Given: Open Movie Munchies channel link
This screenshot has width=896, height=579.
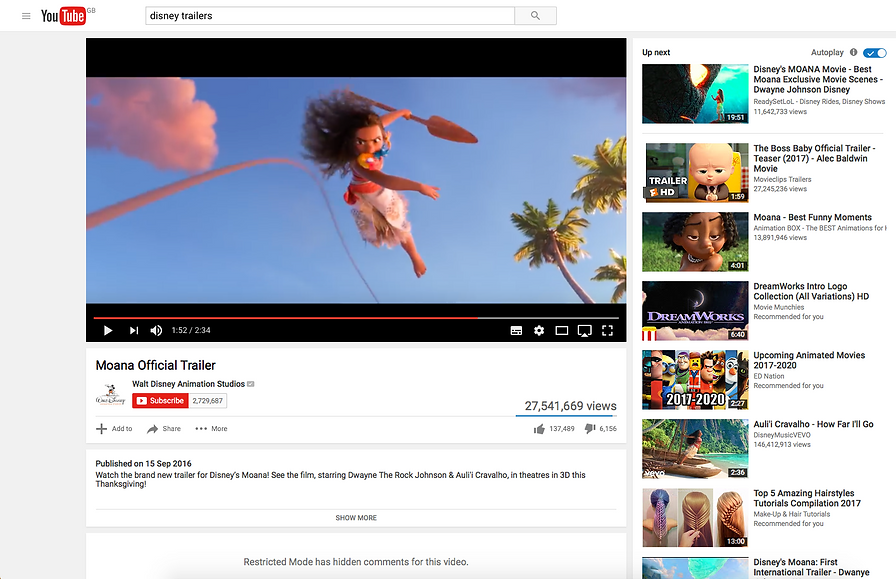Looking at the screenshot, I should pos(778,307).
